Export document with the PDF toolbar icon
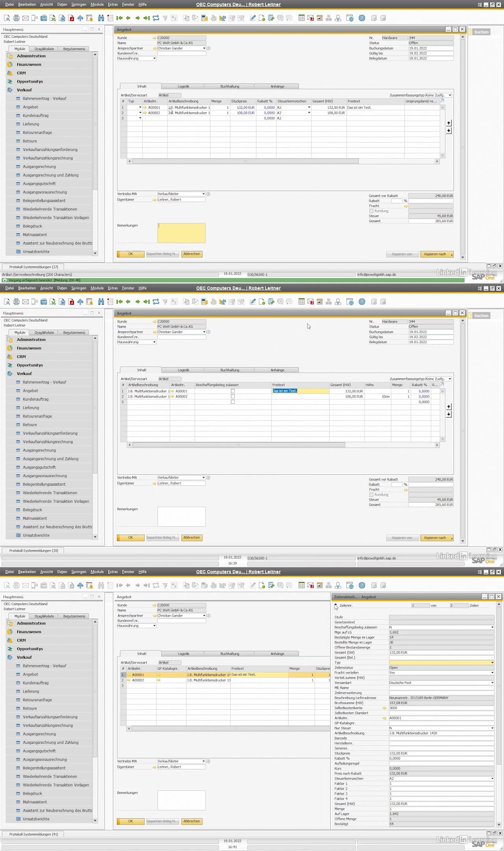 [x=71, y=18]
